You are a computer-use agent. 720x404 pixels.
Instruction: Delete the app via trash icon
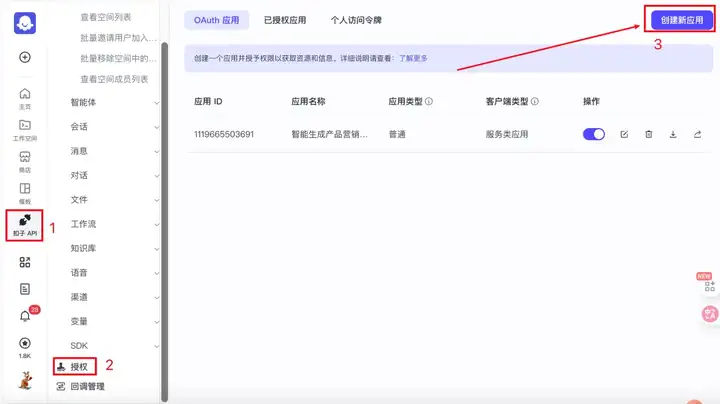click(648, 134)
